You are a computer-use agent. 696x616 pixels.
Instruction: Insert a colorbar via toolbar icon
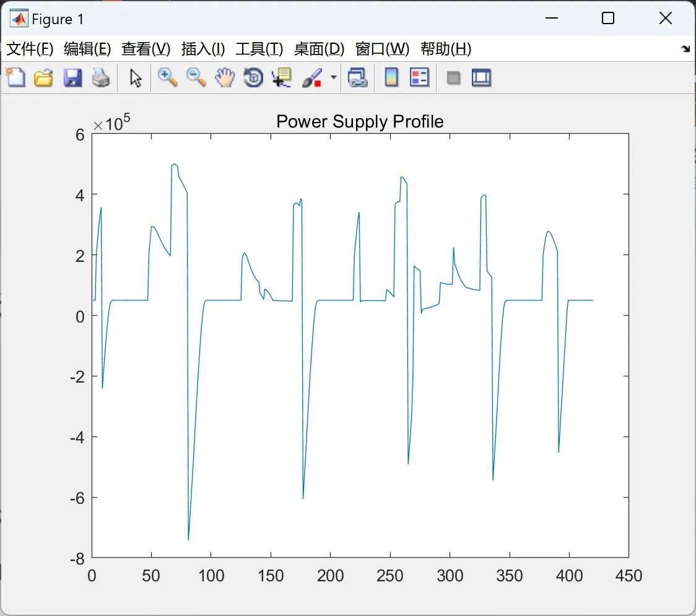(x=391, y=77)
